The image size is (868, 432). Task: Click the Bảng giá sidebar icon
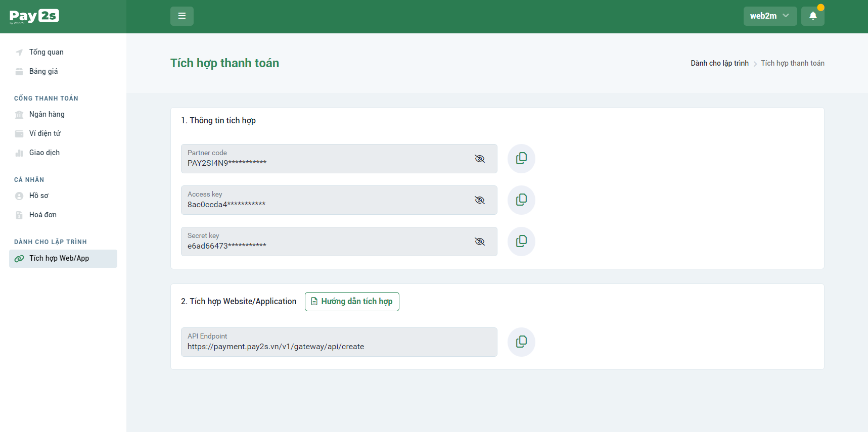pos(19,72)
